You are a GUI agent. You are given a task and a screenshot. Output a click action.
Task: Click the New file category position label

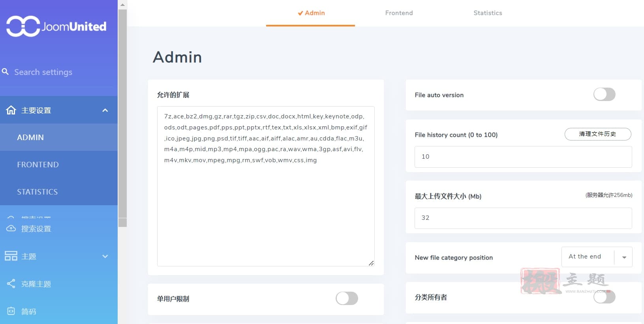point(454,258)
